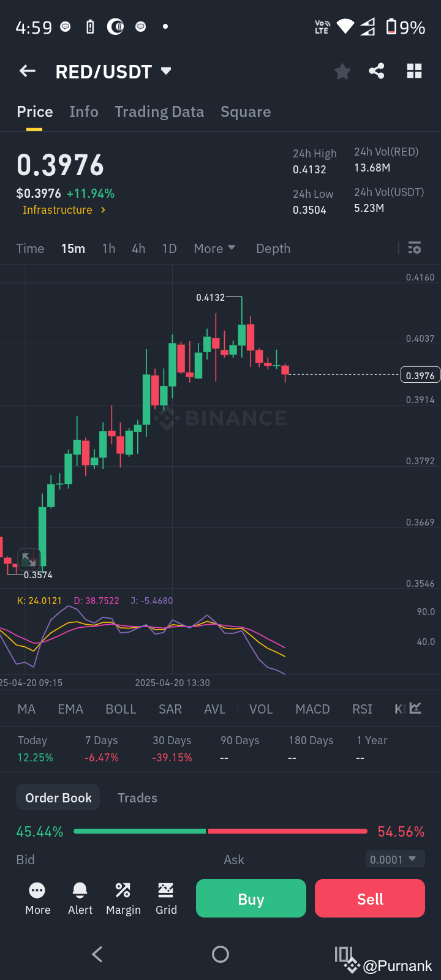
Task: Toggle the MACD indicator
Action: pyautogui.click(x=312, y=709)
